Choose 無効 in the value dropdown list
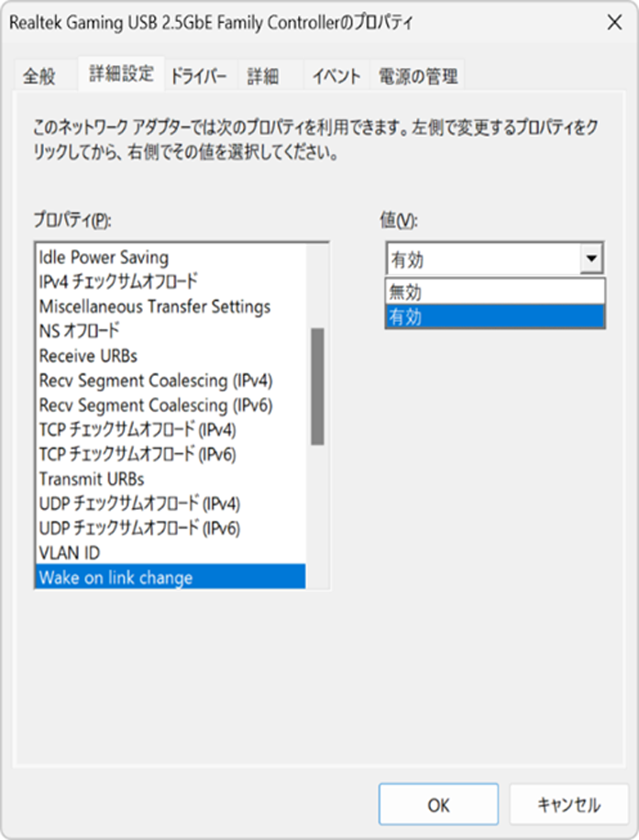This screenshot has height=840, width=639. 495,292
